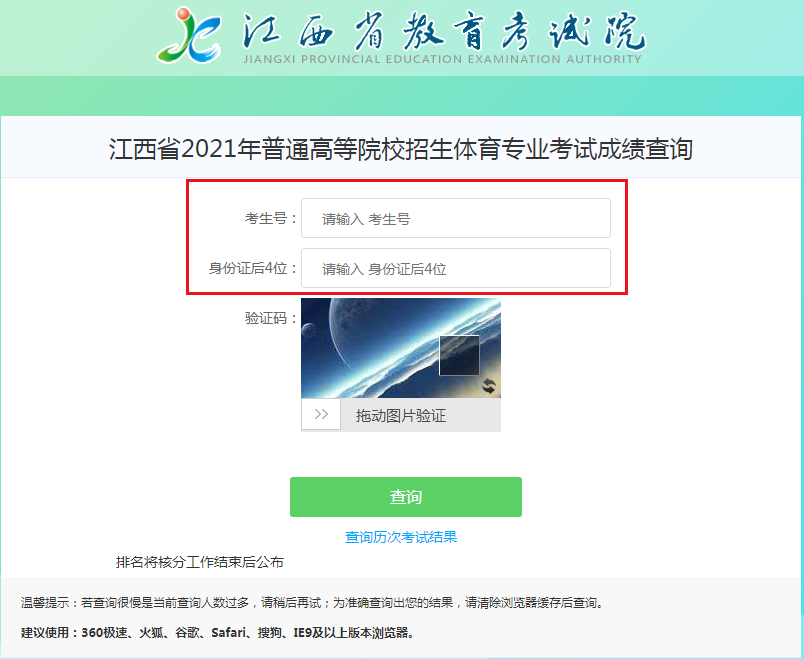
Task: Click the 考生号 input field
Action: tap(455, 218)
